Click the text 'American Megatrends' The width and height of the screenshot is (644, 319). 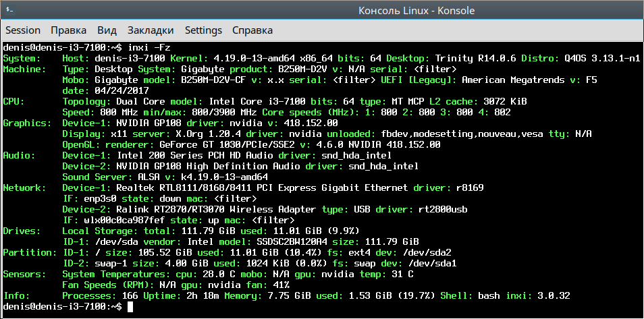514,80
